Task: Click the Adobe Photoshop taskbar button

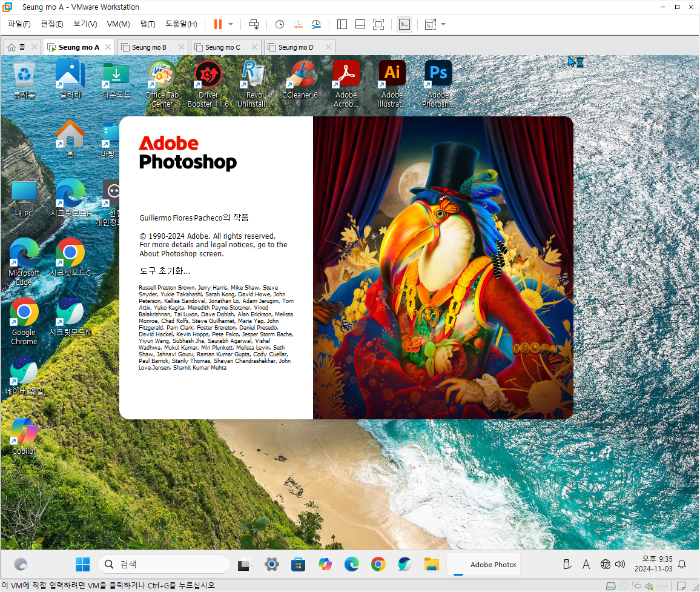Action: coord(484,564)
